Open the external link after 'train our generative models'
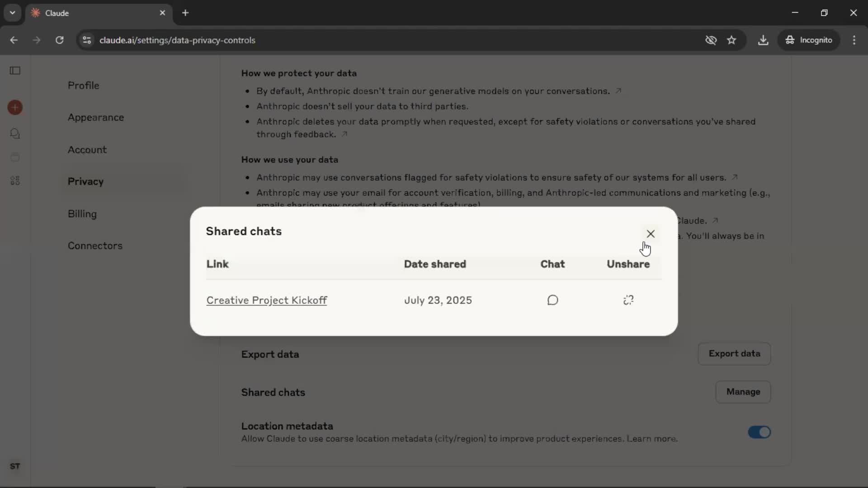The height and width of the screenshot is (488, 868). 618,91
